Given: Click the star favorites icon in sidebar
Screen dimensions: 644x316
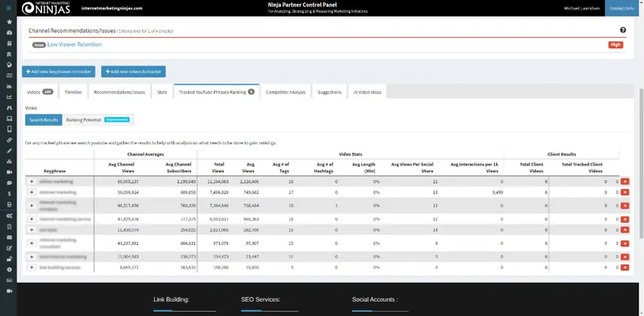Looking at the screenshot, I should pos(9,22).
